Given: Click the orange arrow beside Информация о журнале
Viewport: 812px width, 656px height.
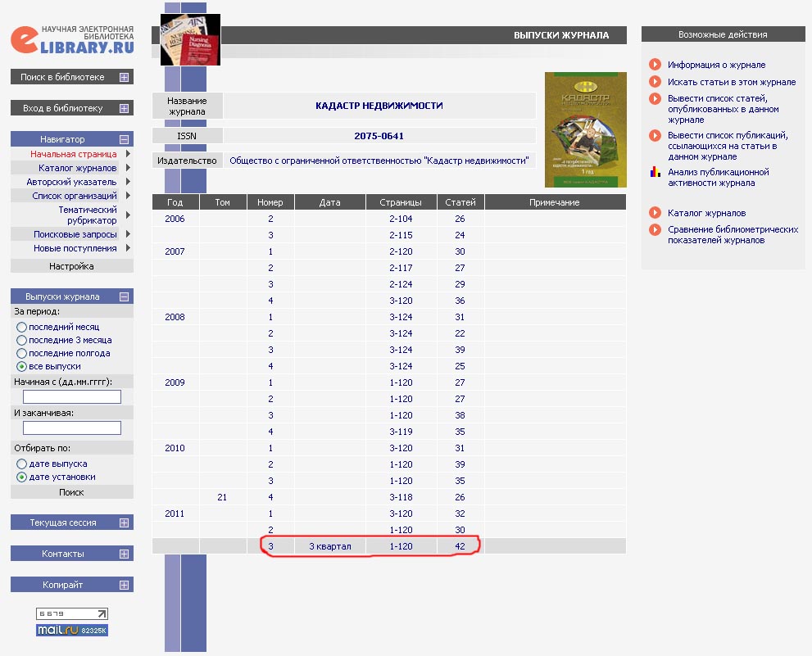Looking at the screenshot, I should (x=655, y=64).
